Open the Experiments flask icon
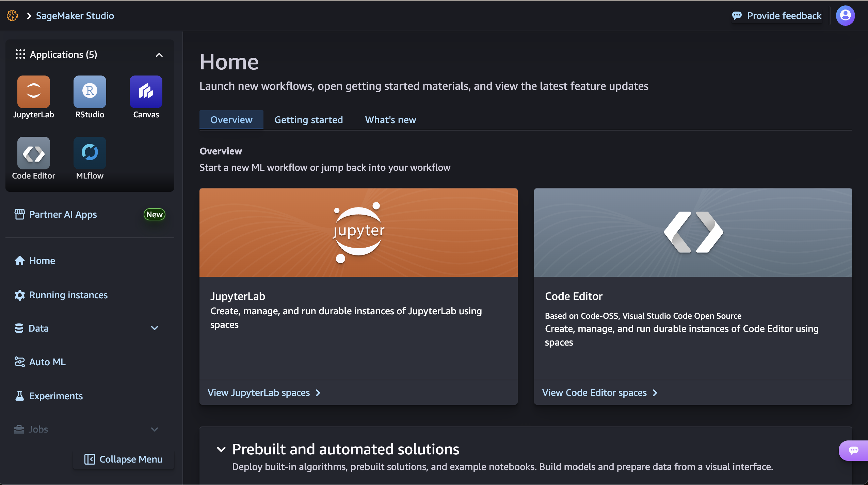The height and width of the screenshot is (485, 868). [19, 396]
